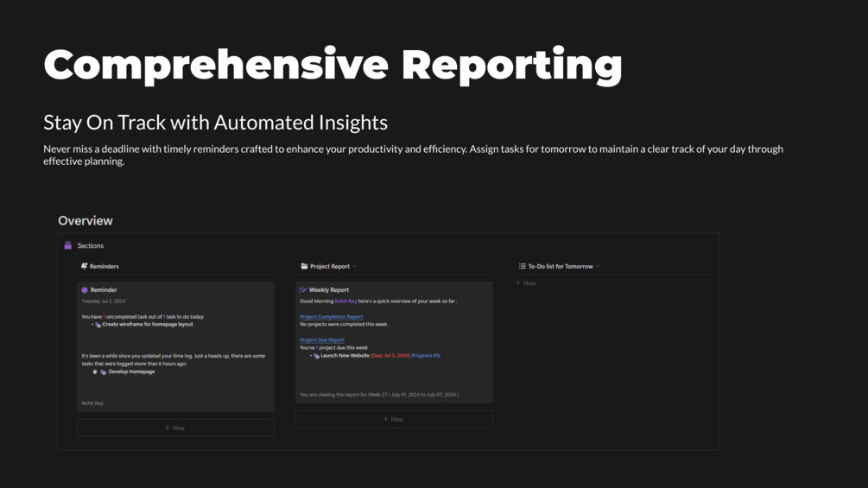Click page icon beside Develop Homepage
Image resolution: width=868 pixels, height=488 pixels.
(x=103, y=371)
